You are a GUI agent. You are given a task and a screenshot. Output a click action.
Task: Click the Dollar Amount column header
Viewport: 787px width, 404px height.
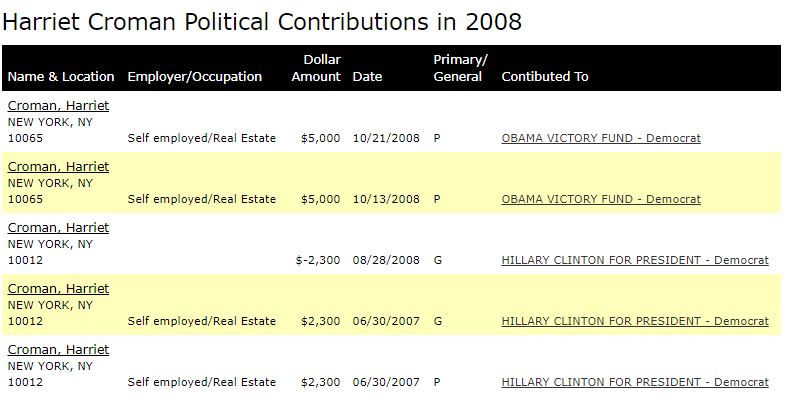318,68
